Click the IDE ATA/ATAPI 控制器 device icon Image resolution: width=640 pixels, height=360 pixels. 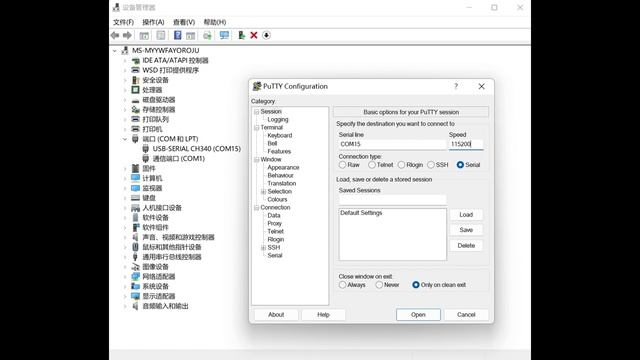pyautogui.click(x=136, y=60)
